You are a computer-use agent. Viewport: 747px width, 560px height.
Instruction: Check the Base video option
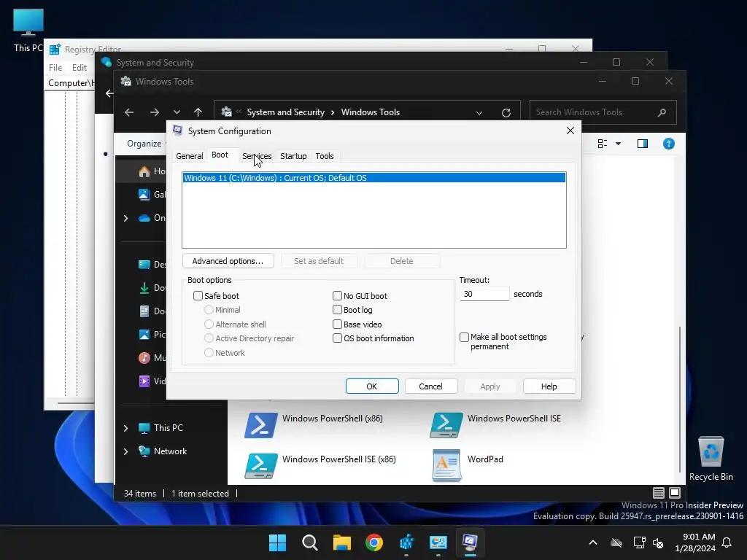pos(337,324)
